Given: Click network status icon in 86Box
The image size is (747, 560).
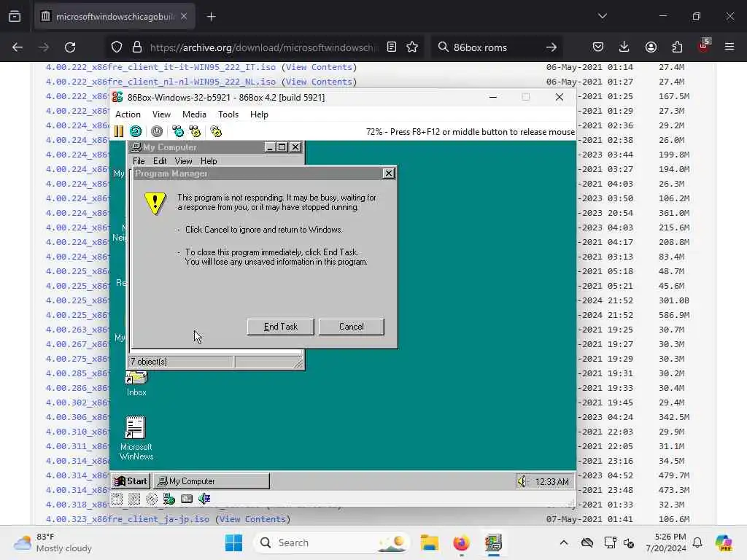Looking at the screenshot, I should click(169, 499).
